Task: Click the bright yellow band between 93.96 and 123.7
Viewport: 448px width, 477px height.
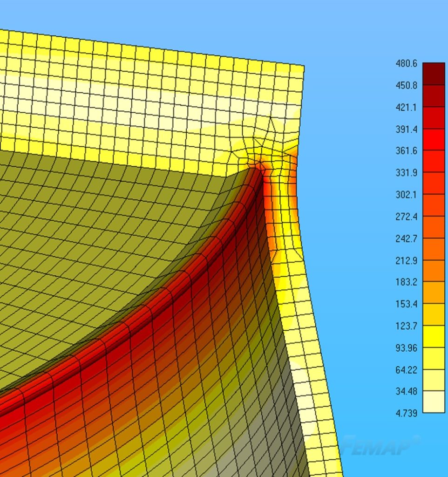Action: 434,336
